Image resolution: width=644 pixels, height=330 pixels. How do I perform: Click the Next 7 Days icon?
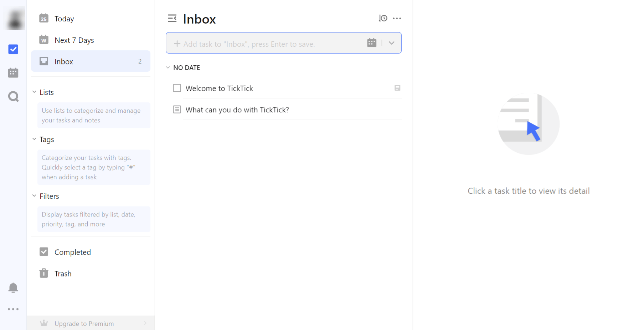[x=44, y=40]
